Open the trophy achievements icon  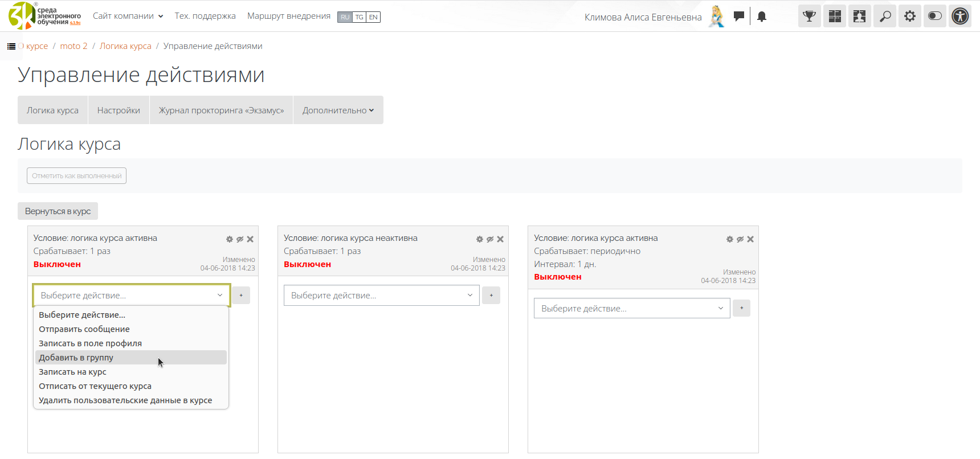(809, 17)
